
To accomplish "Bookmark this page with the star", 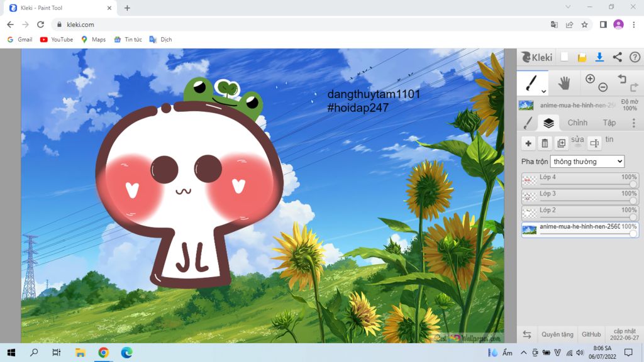I will click(584, 25).
